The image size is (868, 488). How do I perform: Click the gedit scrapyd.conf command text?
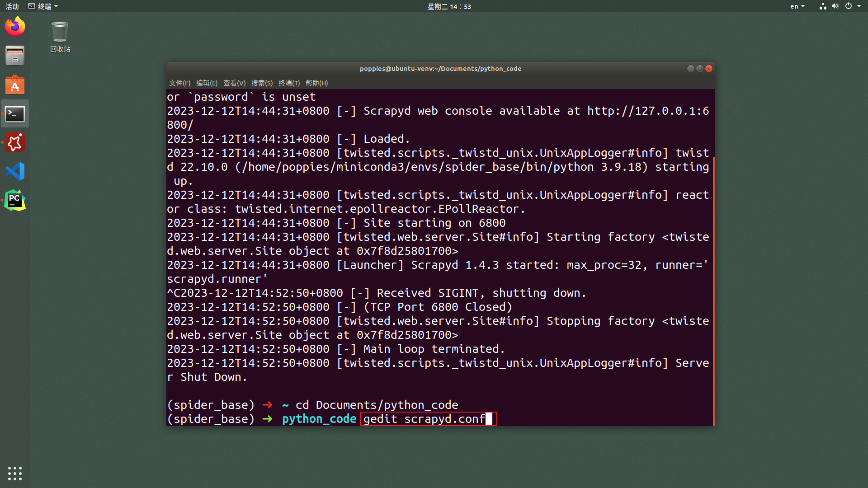pyautogui.click(x=424, y=419)
